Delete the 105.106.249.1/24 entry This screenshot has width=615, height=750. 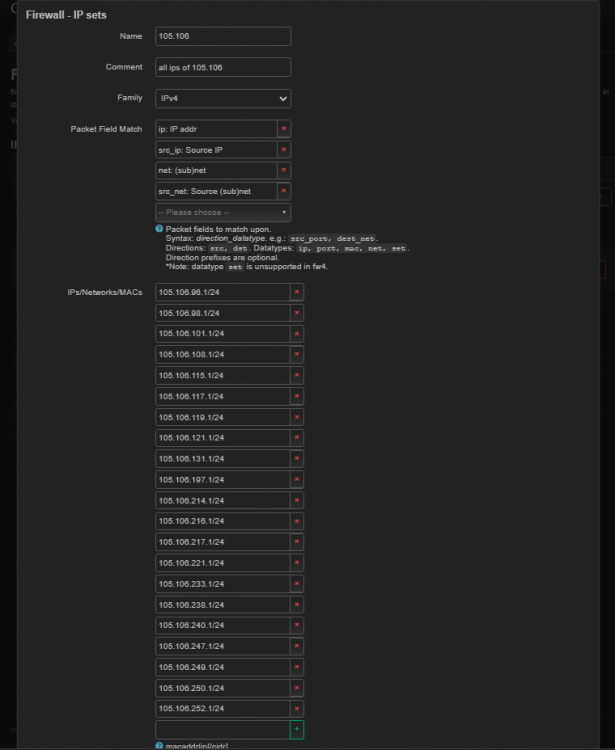[297, 667]
